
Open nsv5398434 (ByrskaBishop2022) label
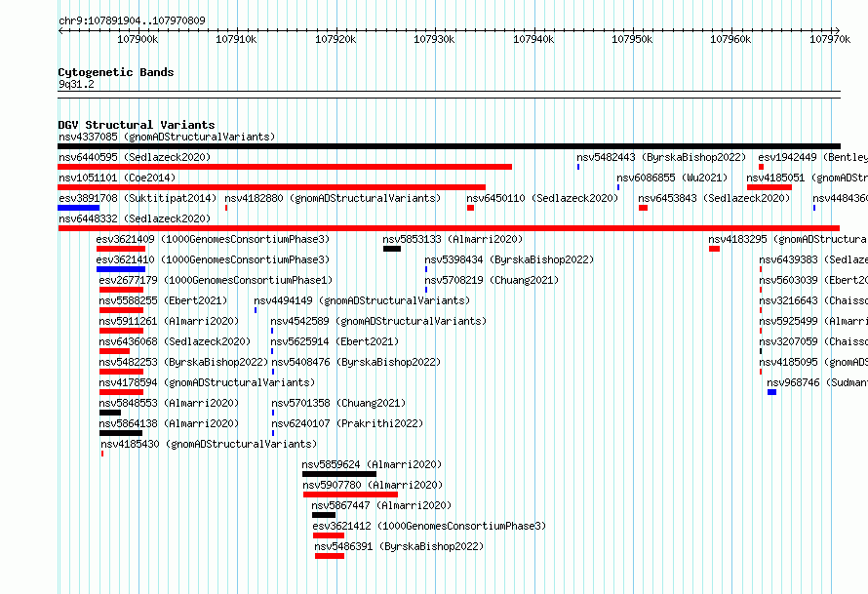509,259
